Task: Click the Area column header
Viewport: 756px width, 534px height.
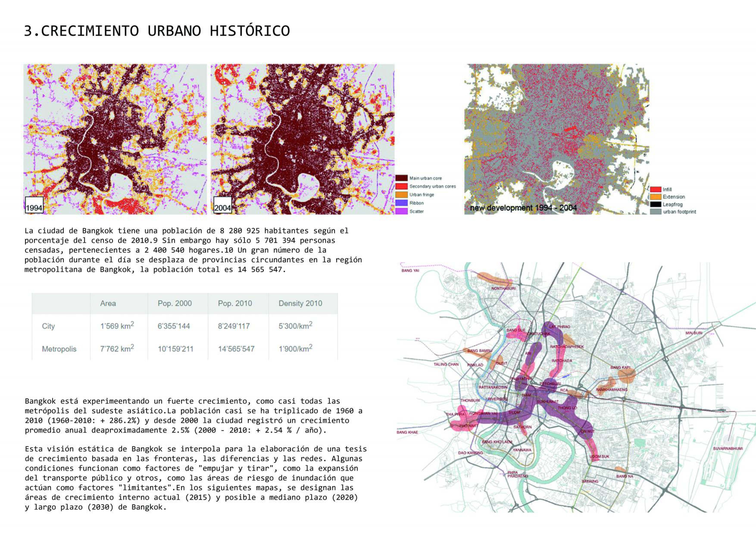Action: click(x=108, y=303)
